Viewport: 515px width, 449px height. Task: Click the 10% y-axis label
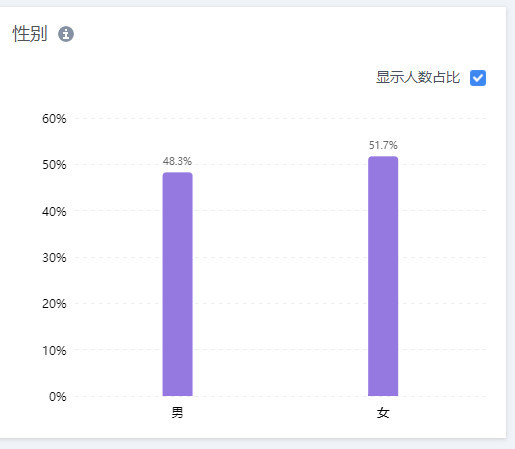54,351
